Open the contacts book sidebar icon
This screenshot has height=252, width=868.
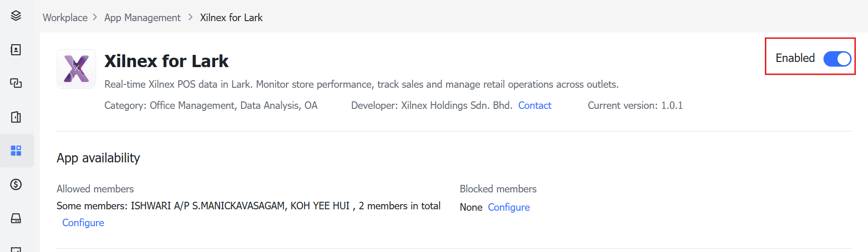(x=16, y=50)
